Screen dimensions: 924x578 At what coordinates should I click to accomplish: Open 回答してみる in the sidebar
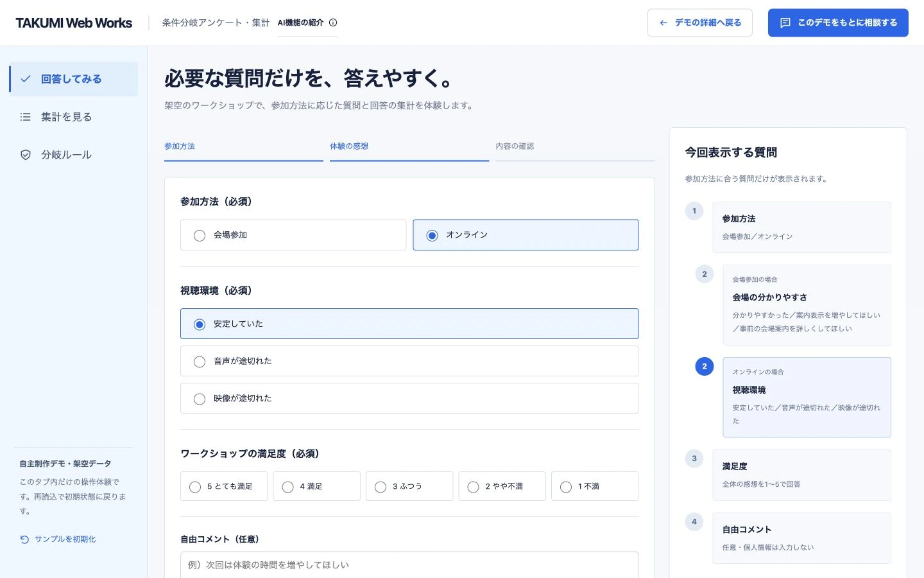73,79
